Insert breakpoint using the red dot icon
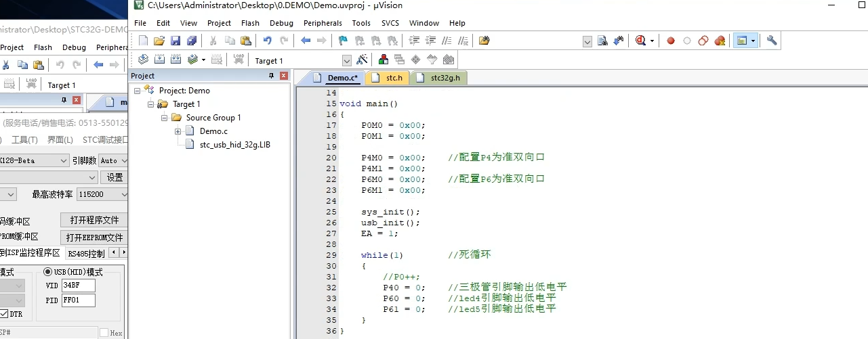Image resolution: width=868 pixels, height=339 pixels. point(671,41)
